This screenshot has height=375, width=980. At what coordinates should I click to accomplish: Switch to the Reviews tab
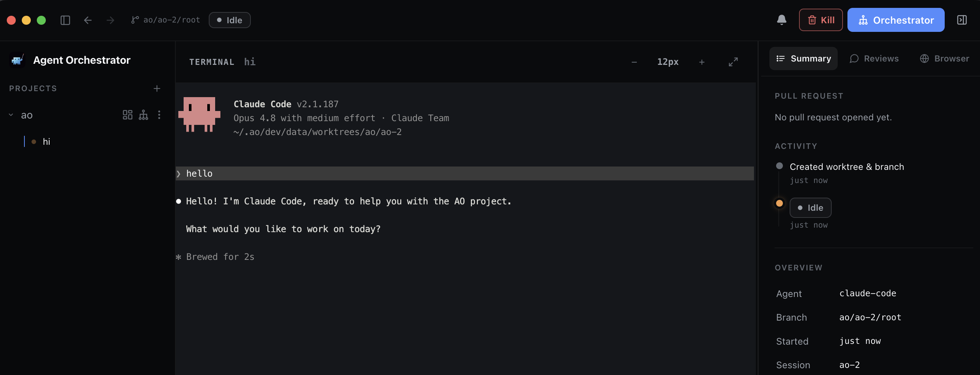tap(874, 58)
